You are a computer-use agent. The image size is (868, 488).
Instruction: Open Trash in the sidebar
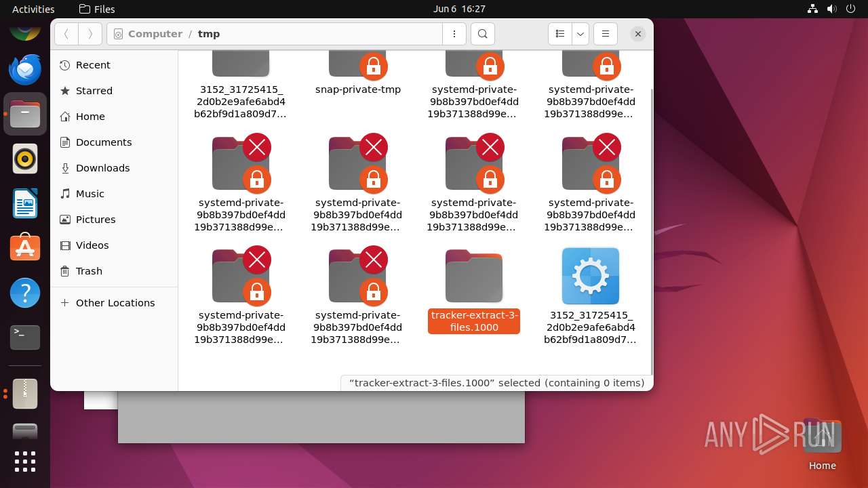[x=114, y=271]
